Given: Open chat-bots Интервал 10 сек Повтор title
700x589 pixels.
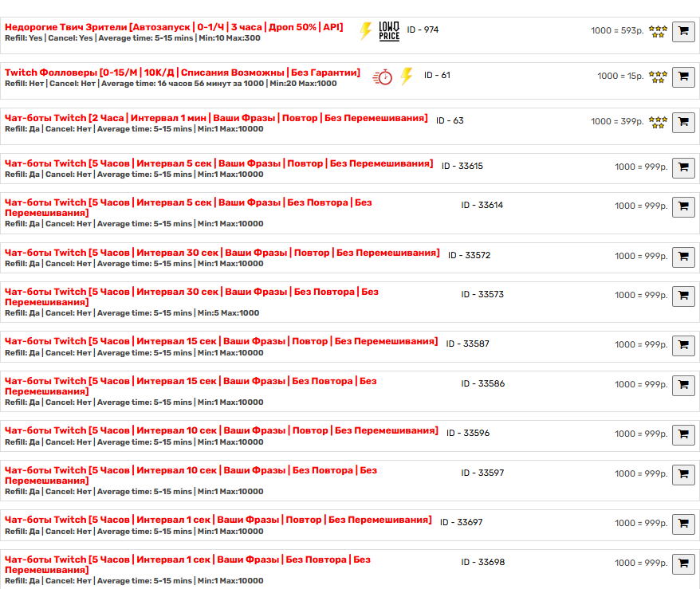Looking at the screenshot, I should pyautogui.click(x=222, y=430).
